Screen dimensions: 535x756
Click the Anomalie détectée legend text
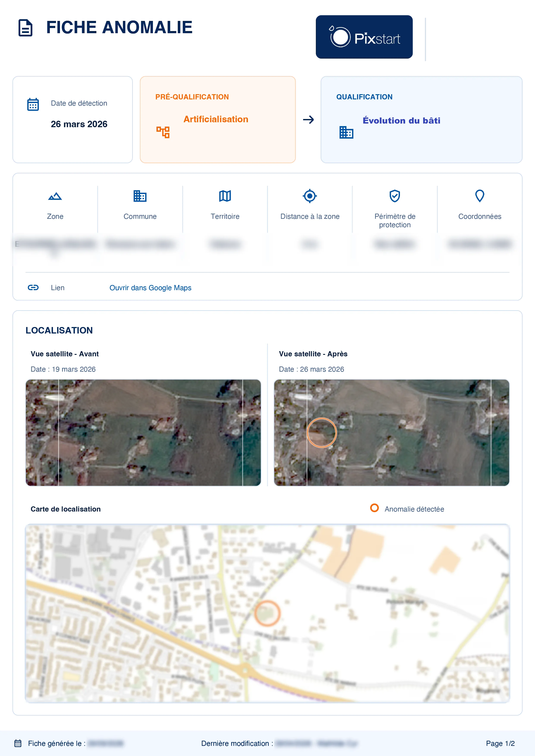point(414,509)
